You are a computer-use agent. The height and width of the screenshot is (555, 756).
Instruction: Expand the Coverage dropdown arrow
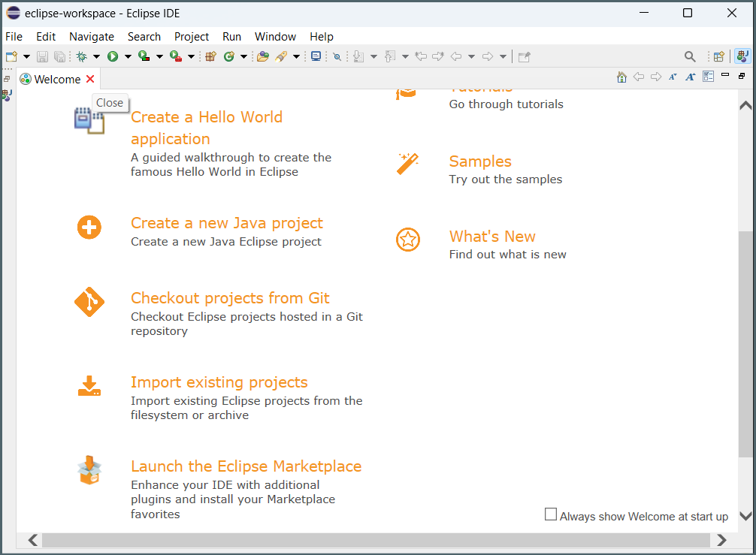159,57
